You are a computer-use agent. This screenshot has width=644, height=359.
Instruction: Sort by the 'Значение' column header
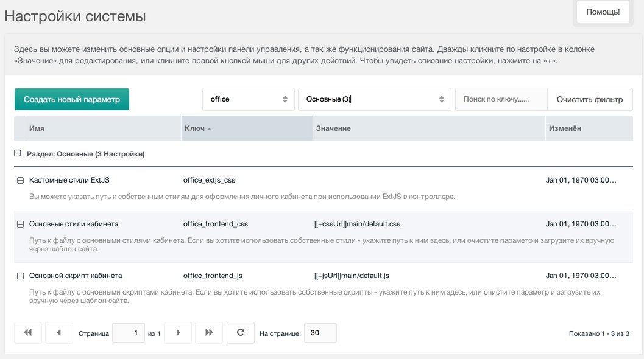pyautogui.click(x=429, y=128)
